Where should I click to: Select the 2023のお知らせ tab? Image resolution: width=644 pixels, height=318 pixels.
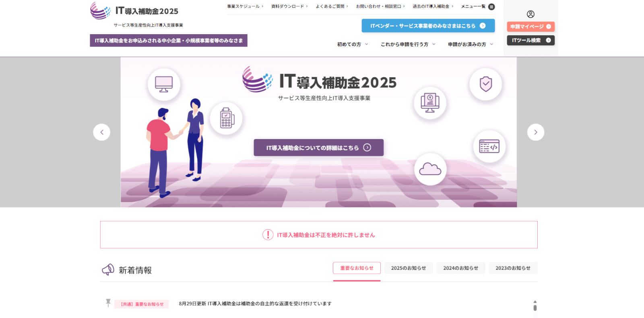point(513,268)
